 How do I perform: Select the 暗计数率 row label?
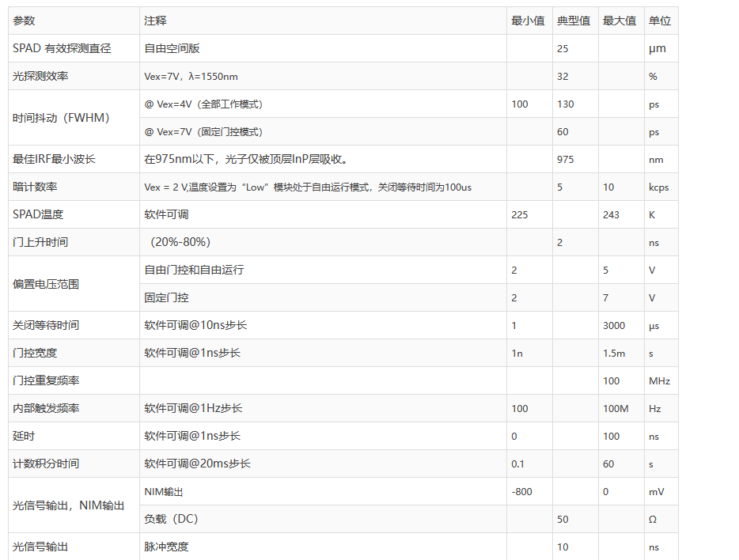pyautogui.click(x=35, y=187)
